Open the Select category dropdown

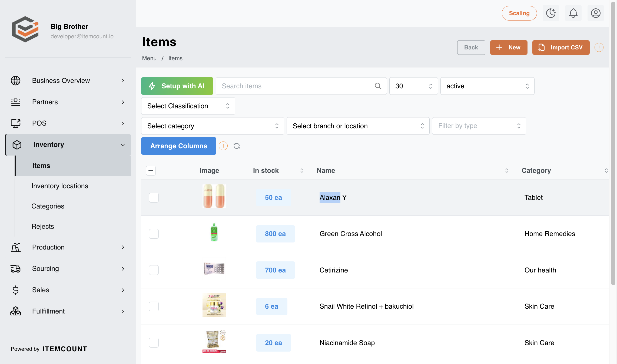click(213, 126)
